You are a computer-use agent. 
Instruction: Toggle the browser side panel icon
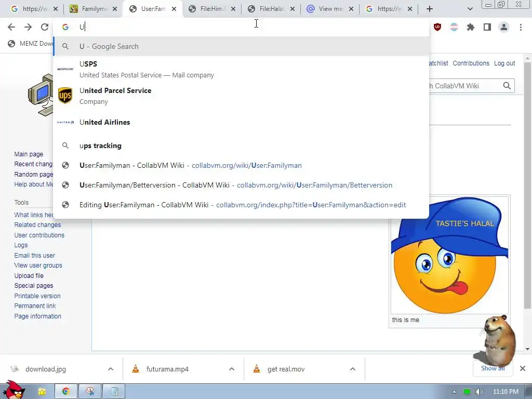pos(487,27)
